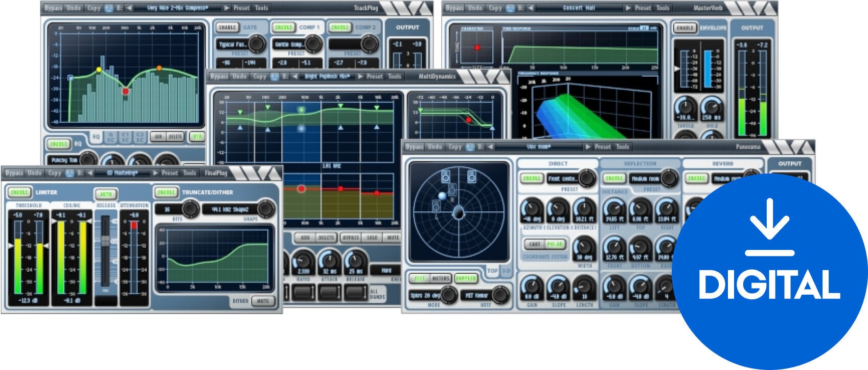This screenshot has width=868, height=370.
Task: Open the SHAPE selector in FinalPlug
Action: pyautogui.click(x=238, y=209)
